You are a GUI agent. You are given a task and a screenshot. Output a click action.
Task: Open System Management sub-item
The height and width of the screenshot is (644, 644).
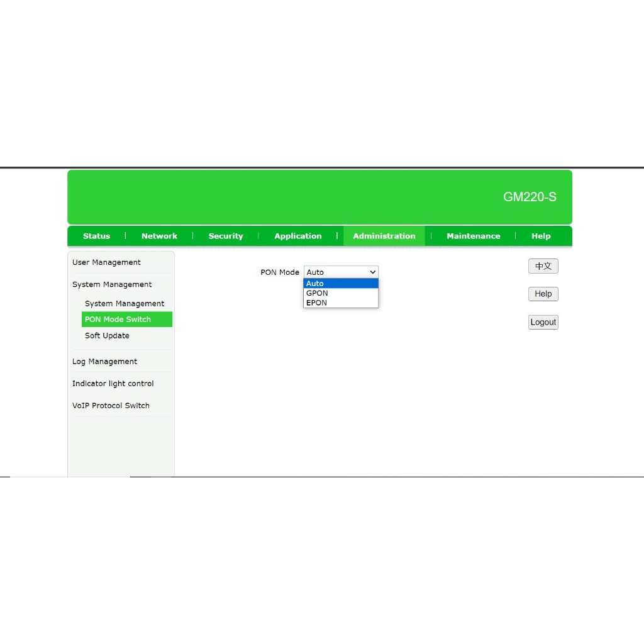pyautogui.click(x=125, y=303)
